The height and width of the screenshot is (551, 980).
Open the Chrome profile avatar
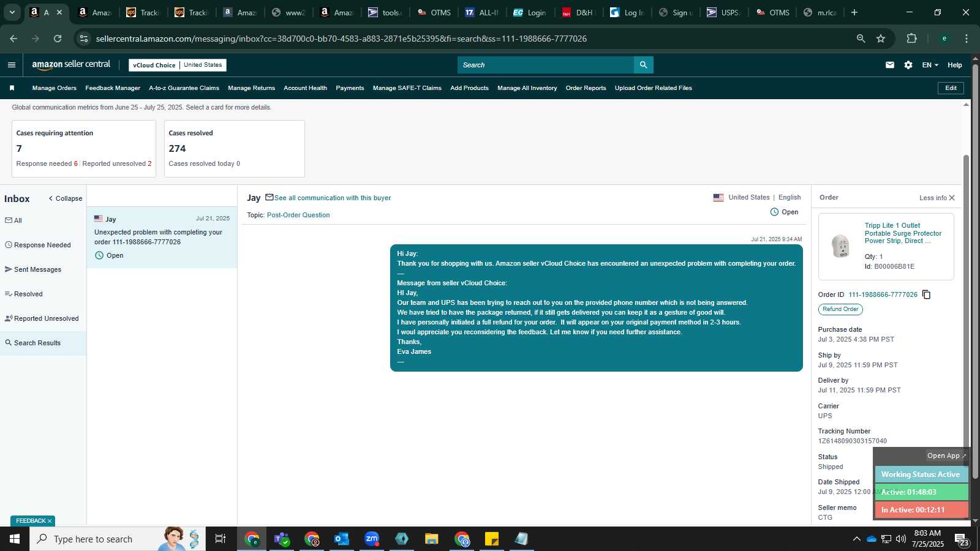click(x=944, y=39)
